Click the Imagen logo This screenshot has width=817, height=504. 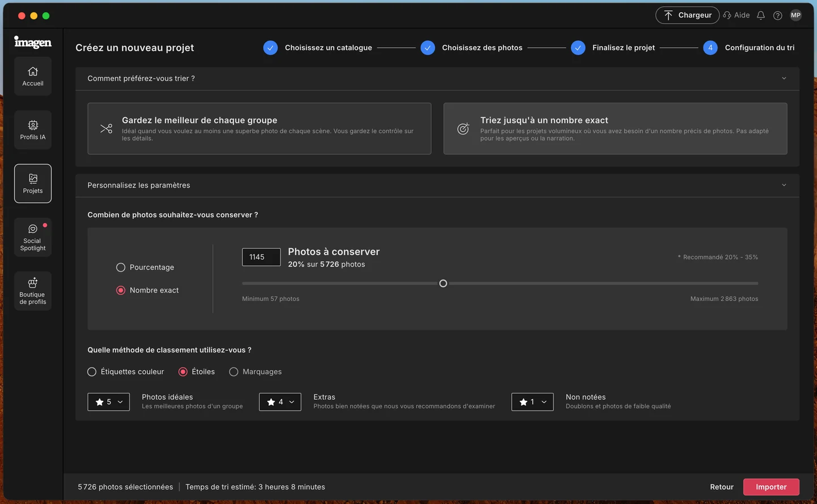(33, 42)
